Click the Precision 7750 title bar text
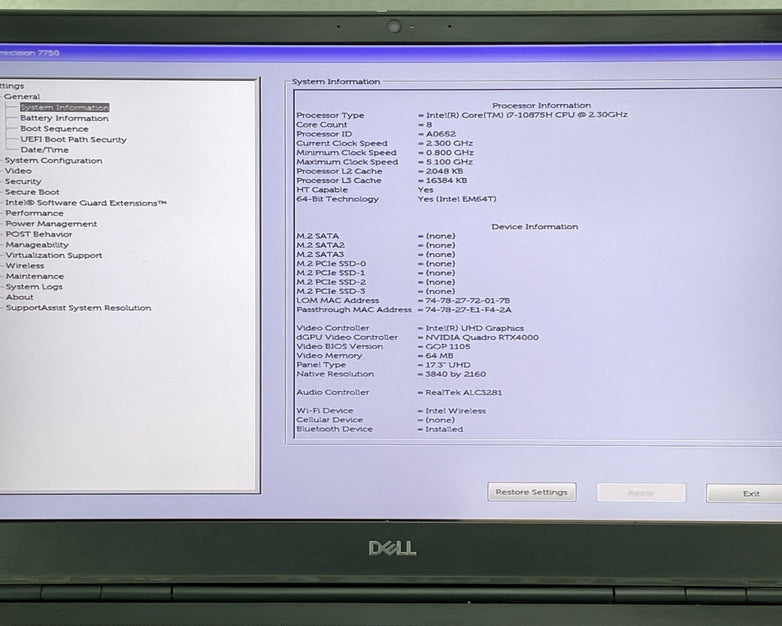The width and height of the screenshot is (782, 626). click(x=30, y=52)
